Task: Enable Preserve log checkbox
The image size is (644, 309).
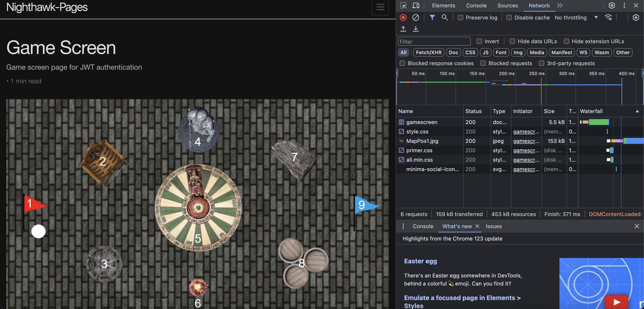Action: pos(460,17)
